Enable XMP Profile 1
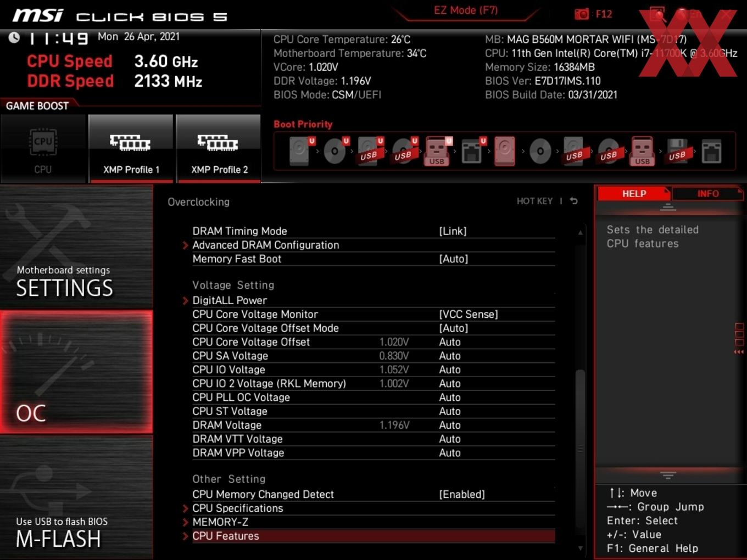 click(131, 149)
